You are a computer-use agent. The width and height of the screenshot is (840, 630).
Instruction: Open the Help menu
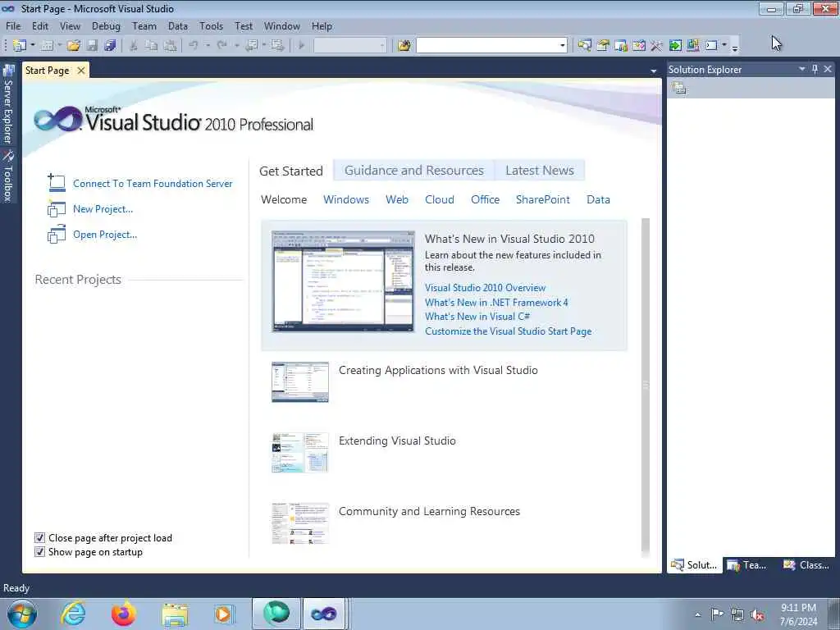pyautogui.click(x=322, y=25)
